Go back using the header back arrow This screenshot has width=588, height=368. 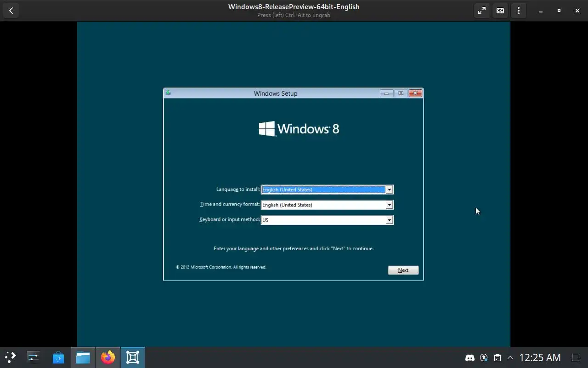click(11, 11)
